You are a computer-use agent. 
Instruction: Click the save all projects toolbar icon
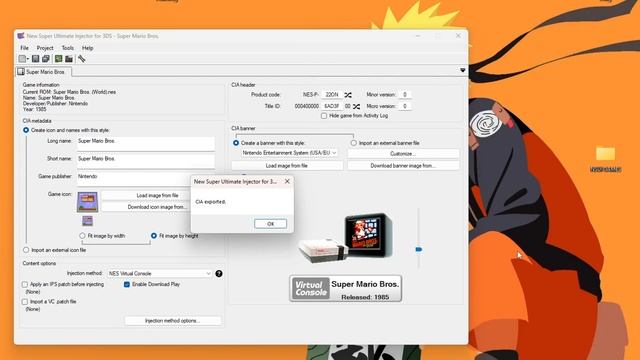tap(46, 59)
